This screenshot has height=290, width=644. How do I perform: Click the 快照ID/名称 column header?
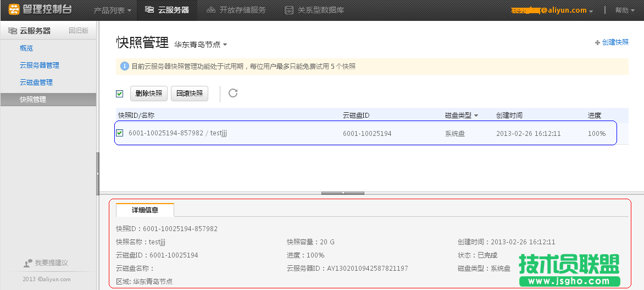(x=136, y=116)
